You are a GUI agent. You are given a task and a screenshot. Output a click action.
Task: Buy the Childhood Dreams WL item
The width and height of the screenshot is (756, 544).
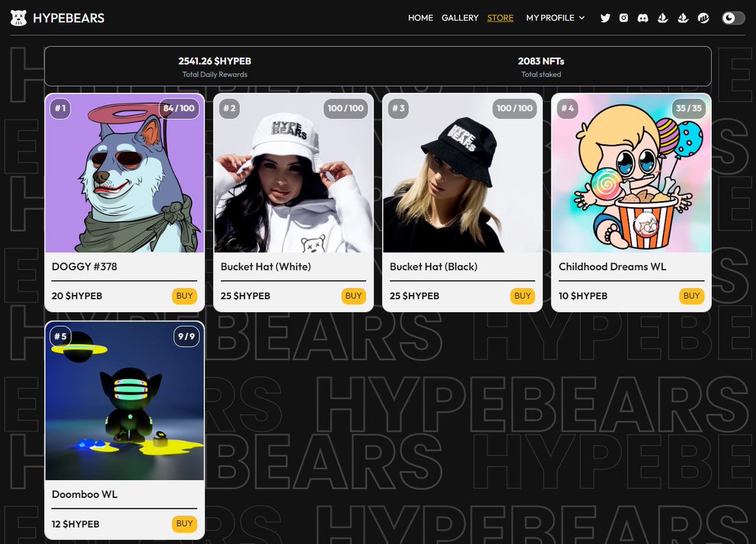click(x=692, y=296)
